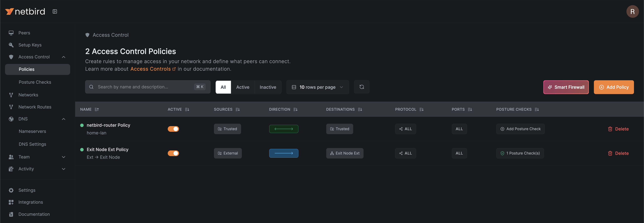Switch to the Inactive filter tab
Viewport: 644px width, 223px height.
[x=268, y=87]
